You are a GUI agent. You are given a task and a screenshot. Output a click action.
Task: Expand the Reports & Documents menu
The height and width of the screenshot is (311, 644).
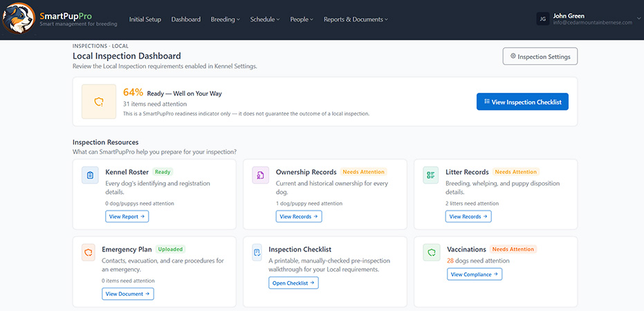point(356,19)
